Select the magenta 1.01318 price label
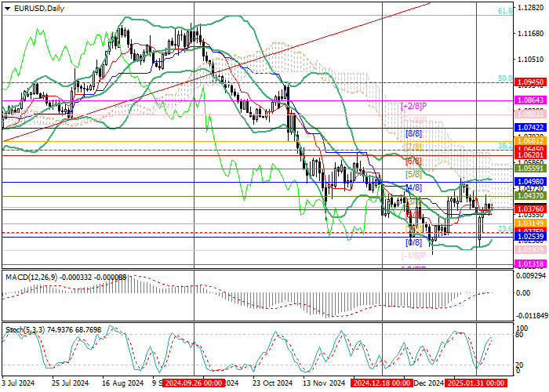The width and height of the screenshot is (549, 392). pos(531,265)
